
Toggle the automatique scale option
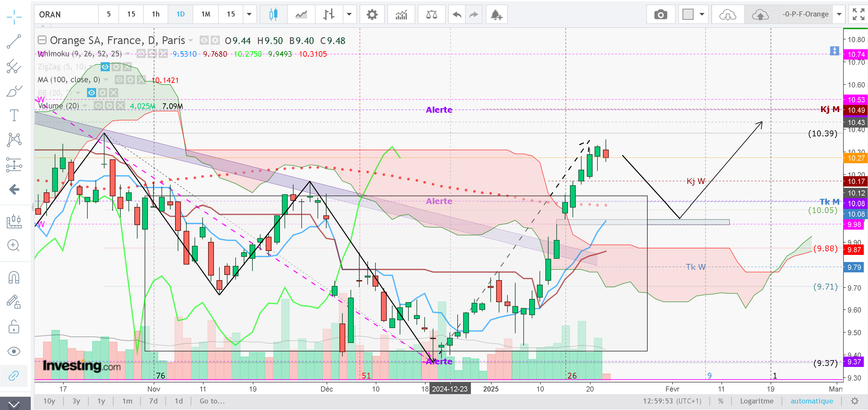pyautogui.click(x=811, y=401)
